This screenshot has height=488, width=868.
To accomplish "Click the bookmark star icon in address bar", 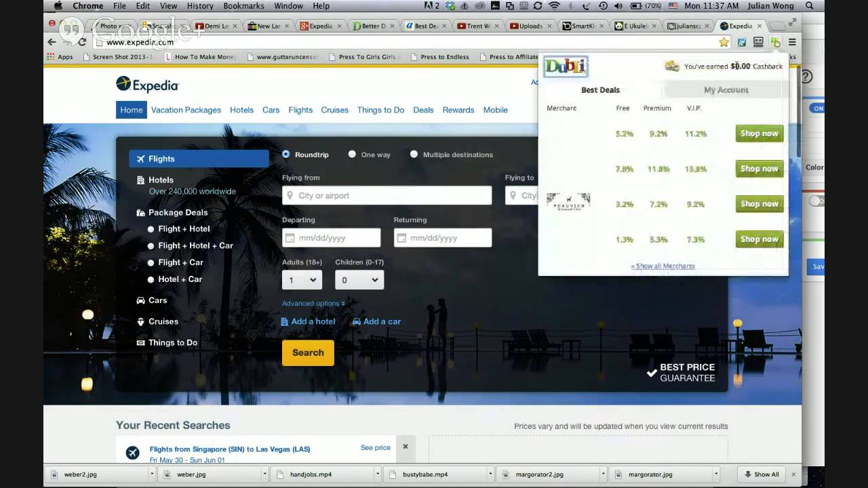I will (724, 42).
